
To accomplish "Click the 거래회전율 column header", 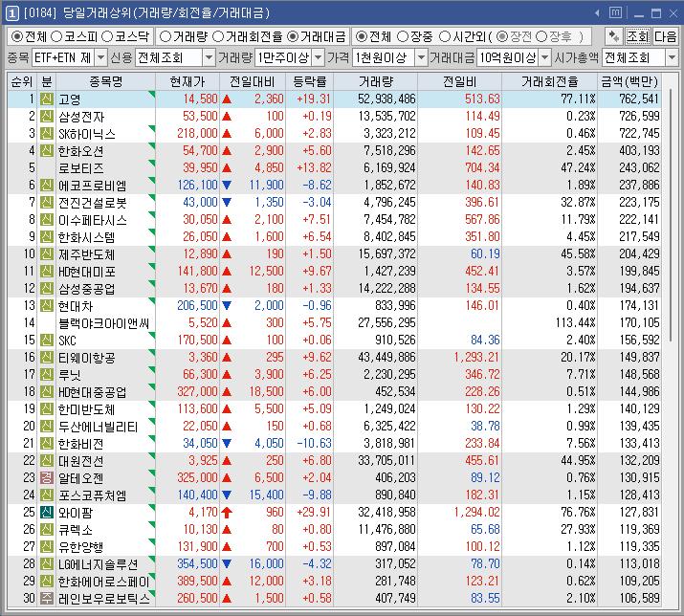I will (550, 81).
